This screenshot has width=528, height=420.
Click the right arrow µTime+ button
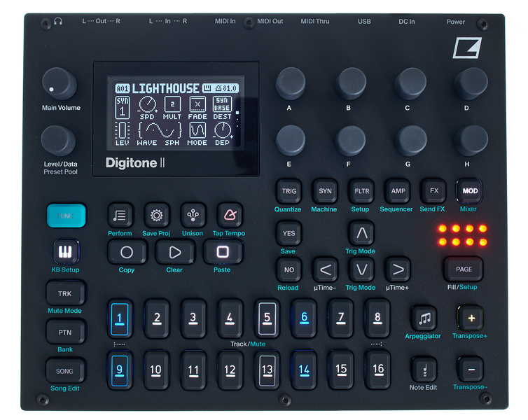tap(398, 269)
